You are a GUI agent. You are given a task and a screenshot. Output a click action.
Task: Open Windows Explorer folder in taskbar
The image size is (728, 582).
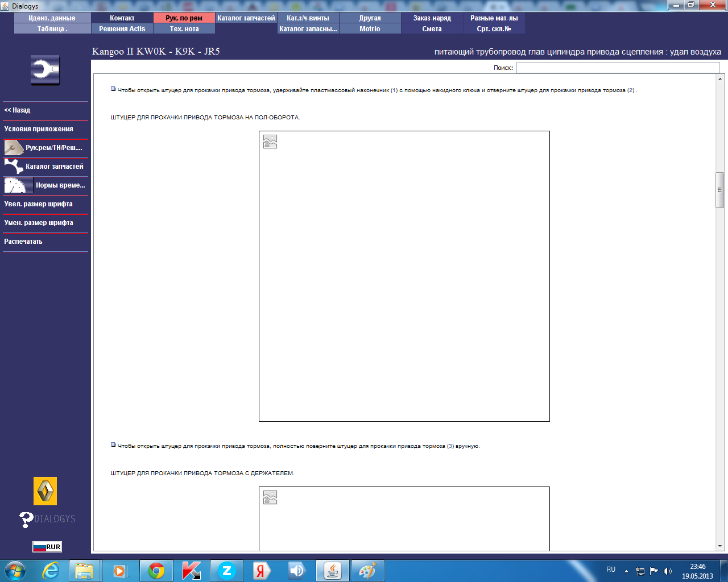[x=84, y=571]
